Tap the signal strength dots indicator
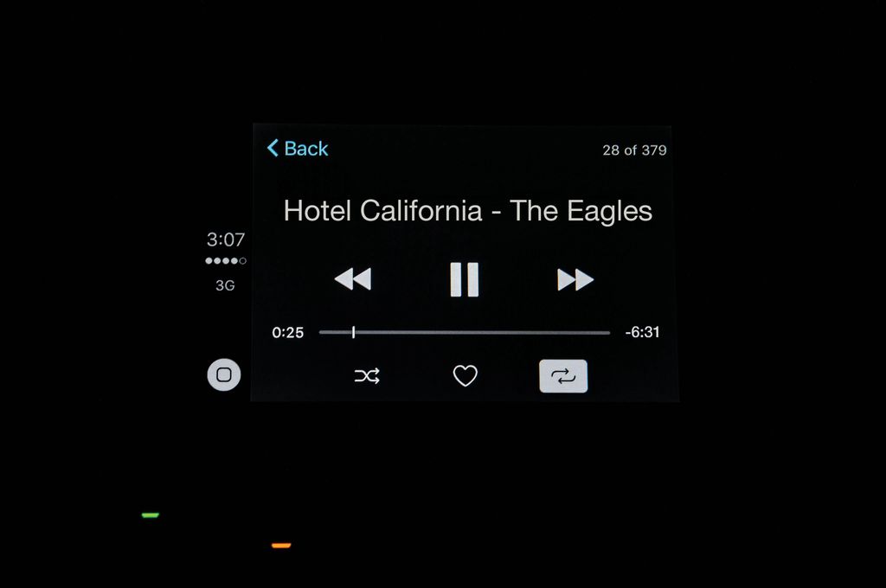The width and height of the screenshot is (886, 588). point(226,260)
